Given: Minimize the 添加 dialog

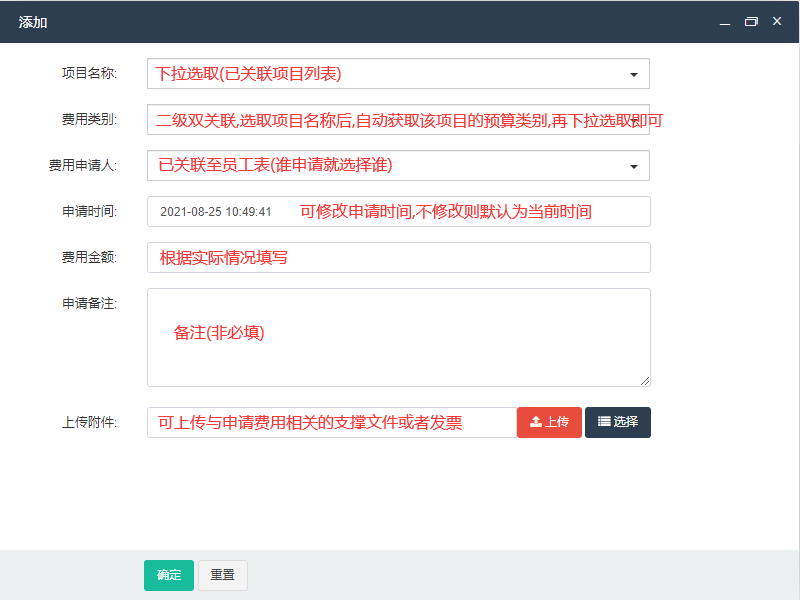Looking at the screenshot, I should click(725, 22).
